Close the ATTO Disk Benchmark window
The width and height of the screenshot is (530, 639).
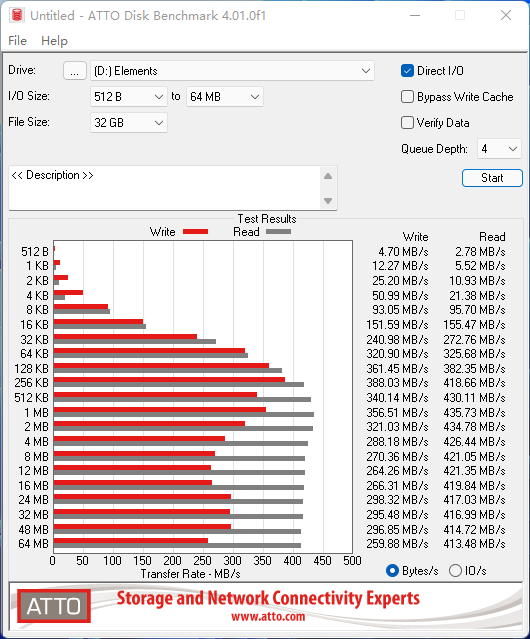[x=506, y=15]
